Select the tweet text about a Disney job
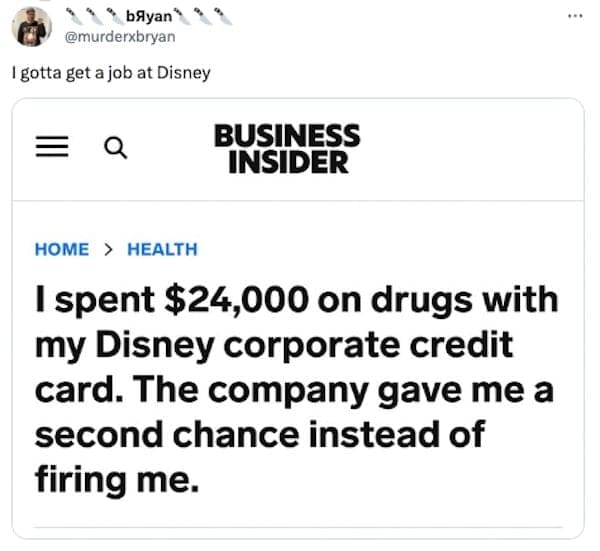 (111, 73)
